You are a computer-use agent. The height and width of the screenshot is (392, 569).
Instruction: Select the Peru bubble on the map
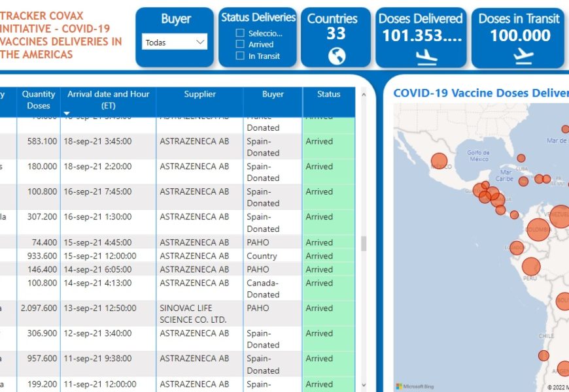point(531,267)
